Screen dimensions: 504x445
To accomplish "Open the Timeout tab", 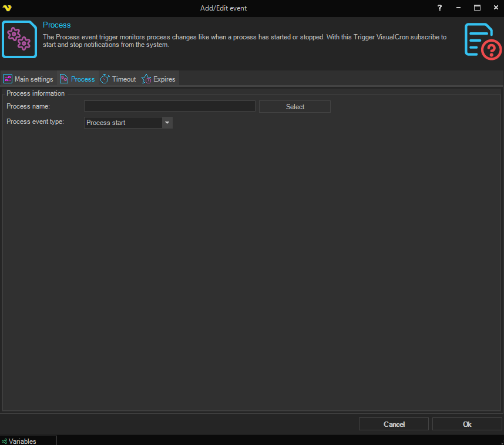I will point(124,79).
